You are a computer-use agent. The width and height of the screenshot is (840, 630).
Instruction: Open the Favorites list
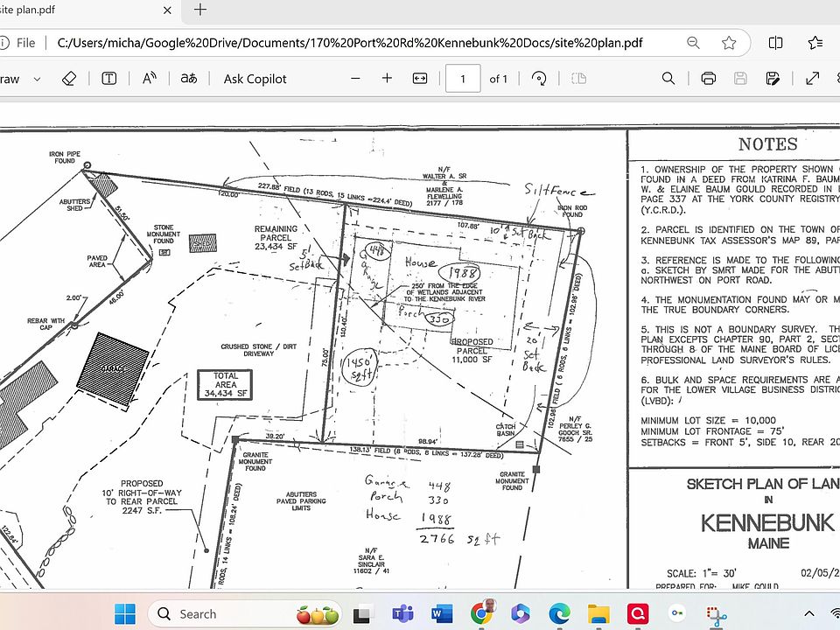pos(815,43)
